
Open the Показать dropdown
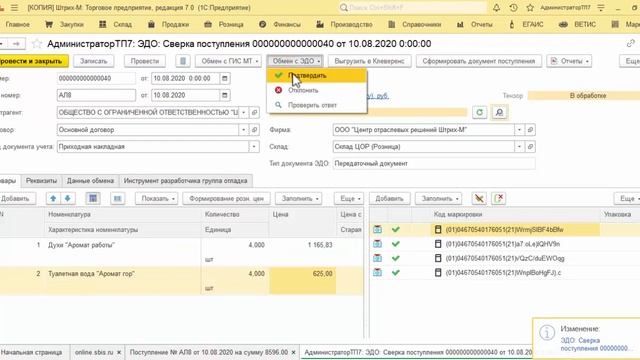coord(157,198)
